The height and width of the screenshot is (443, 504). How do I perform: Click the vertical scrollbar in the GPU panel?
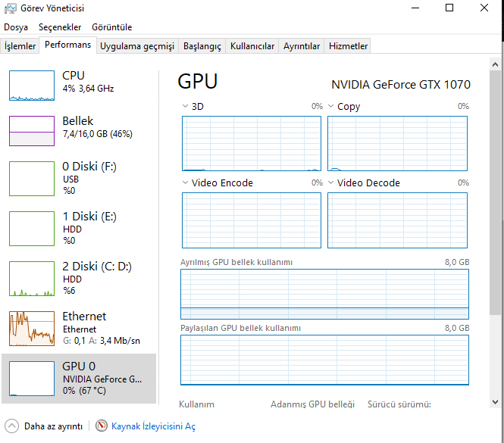click(x=496, y=227)
